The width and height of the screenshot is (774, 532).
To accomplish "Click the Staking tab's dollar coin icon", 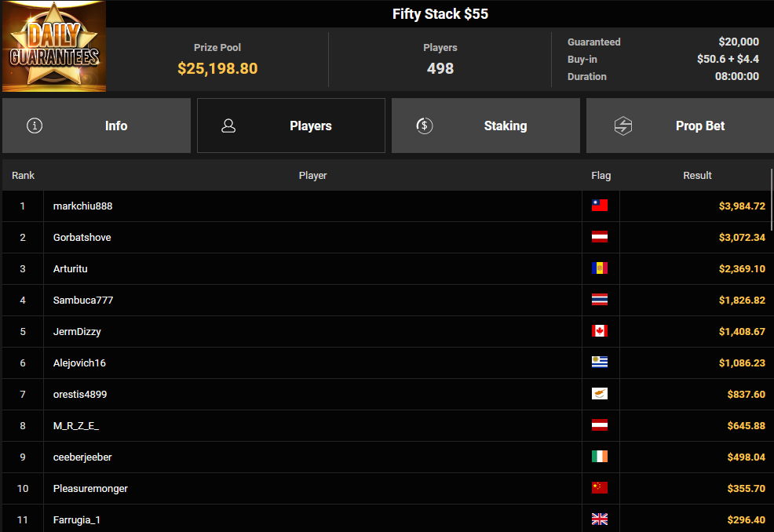I will pyautogui.click(x=425, y=126).
